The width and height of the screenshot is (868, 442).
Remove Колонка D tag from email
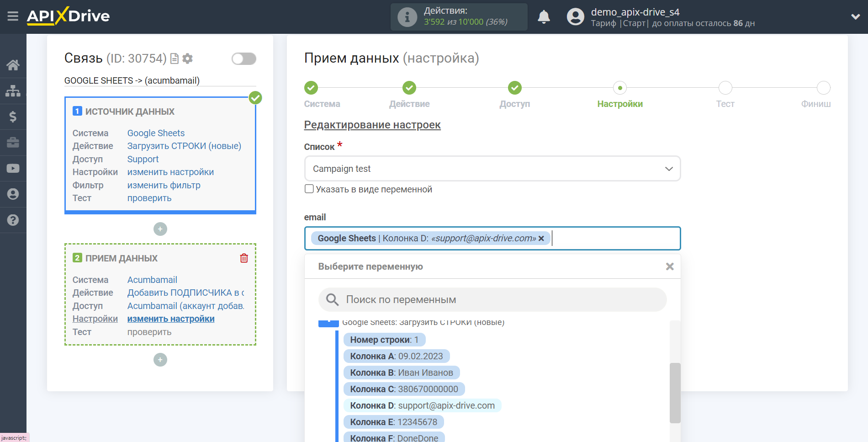pyautogui.click(x=541, y=239)
